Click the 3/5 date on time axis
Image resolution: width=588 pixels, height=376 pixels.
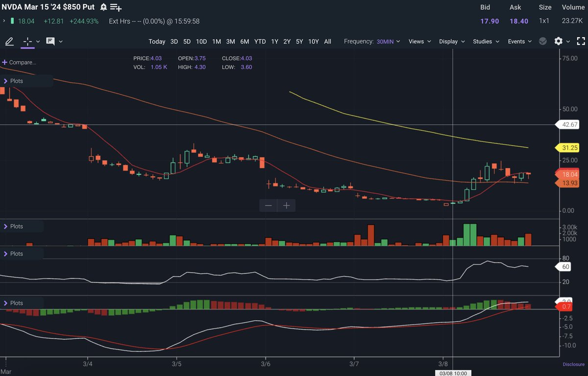pyautogui.click(x=177, y=364)
